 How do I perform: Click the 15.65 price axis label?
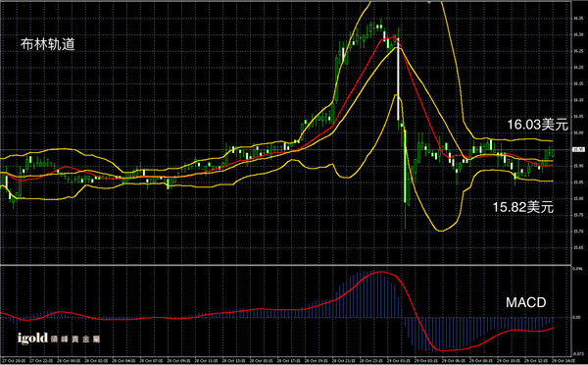tap(578, 247)
